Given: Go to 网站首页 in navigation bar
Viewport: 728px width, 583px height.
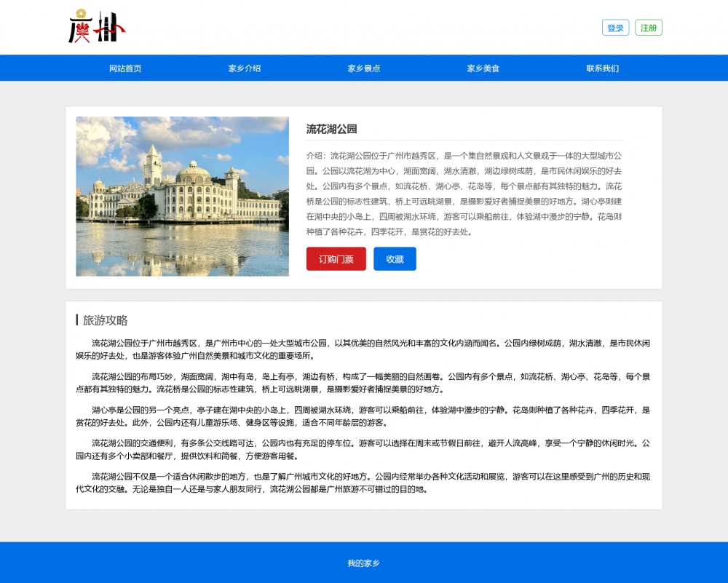Looking at the screenshot, I should (x=125, y=68).
